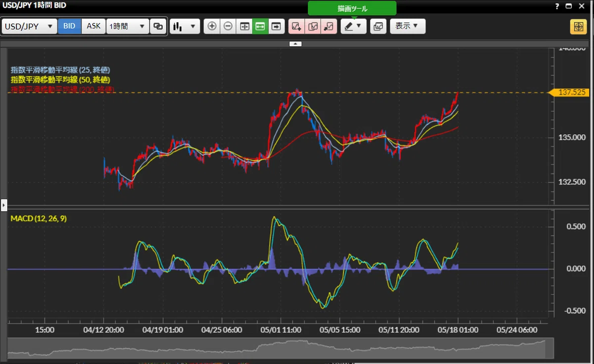Screen dimensions: 594x364
Task: Click the chart link icon beside the timeframe
Action: 158,26
